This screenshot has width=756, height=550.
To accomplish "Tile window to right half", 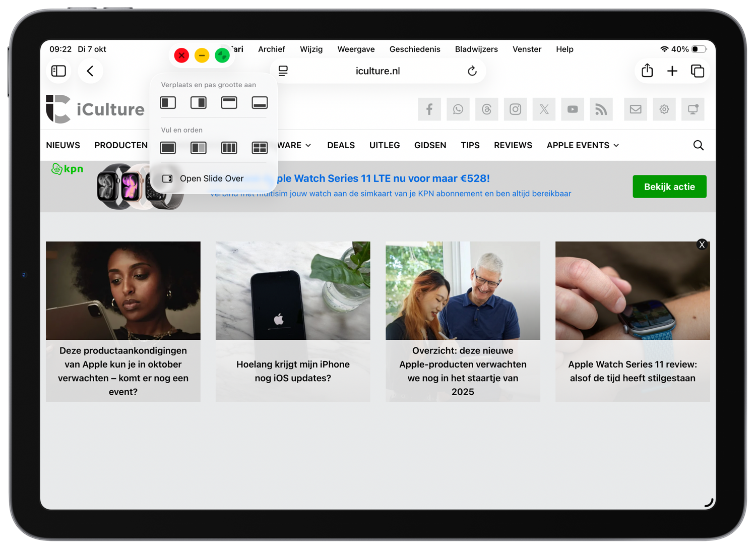I will coord(199,103).
